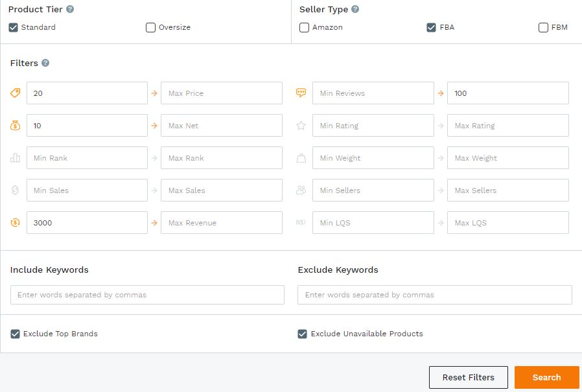Click the sellers people icon
Screen dimensions: 582x392
point(301,190)
